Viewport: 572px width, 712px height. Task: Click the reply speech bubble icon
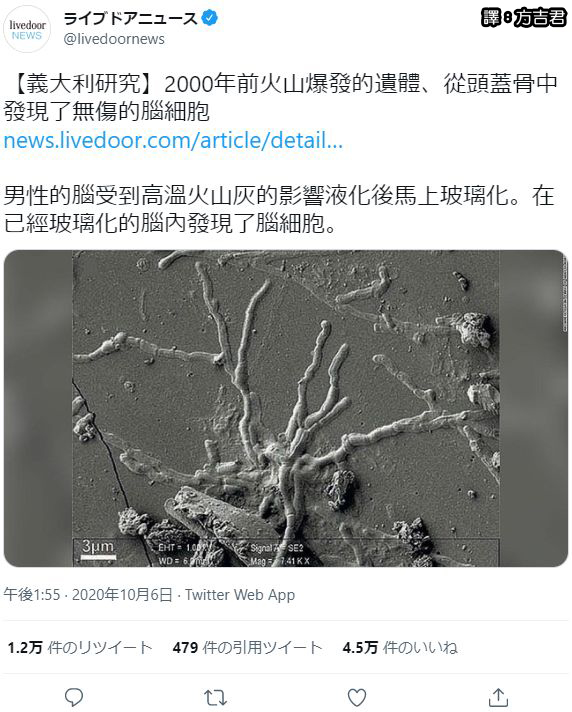pyautogui.click(x=74, y=697)
